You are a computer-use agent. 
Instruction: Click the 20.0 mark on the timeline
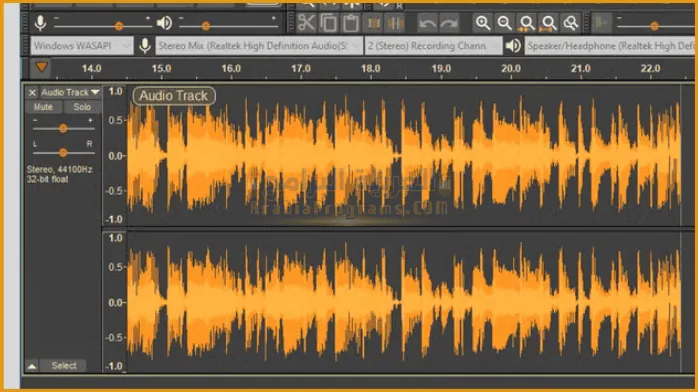[511, 69]
